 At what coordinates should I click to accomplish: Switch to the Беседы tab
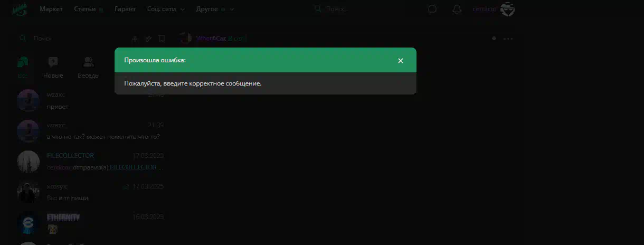click(89, 68)
